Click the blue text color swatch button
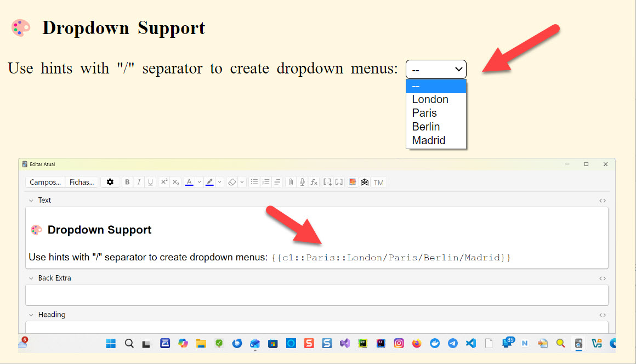 click(x=189, y=182)
